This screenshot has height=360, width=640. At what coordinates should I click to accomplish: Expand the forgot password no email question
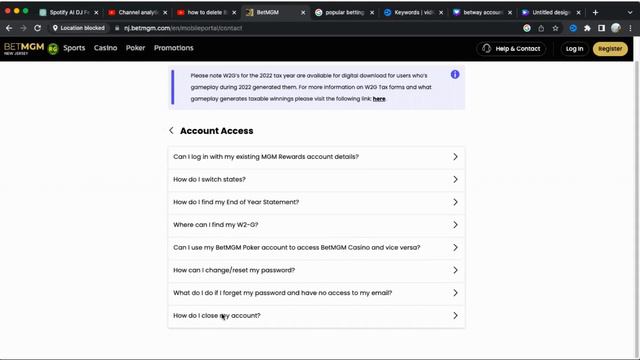tap(316, 293)
